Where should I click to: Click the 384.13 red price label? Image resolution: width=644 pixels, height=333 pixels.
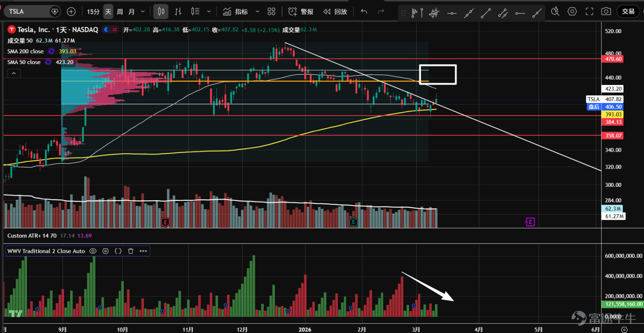pyautogui.click(x=613, y=122)
